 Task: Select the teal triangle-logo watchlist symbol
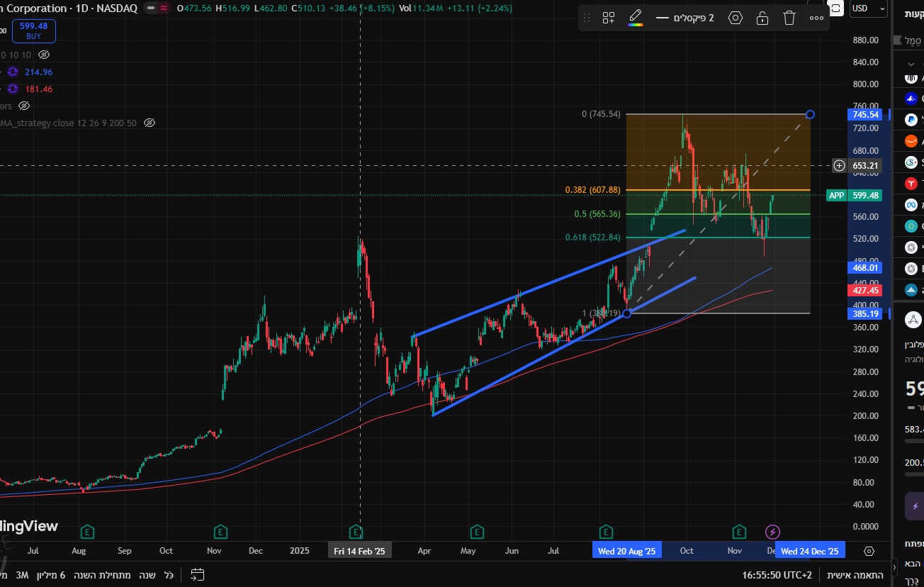[912, 290]
